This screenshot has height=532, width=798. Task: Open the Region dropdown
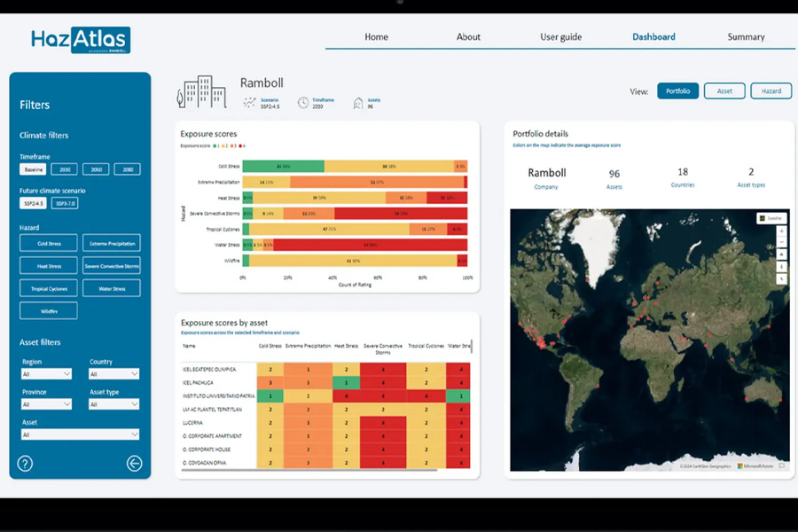coord(46,373)
